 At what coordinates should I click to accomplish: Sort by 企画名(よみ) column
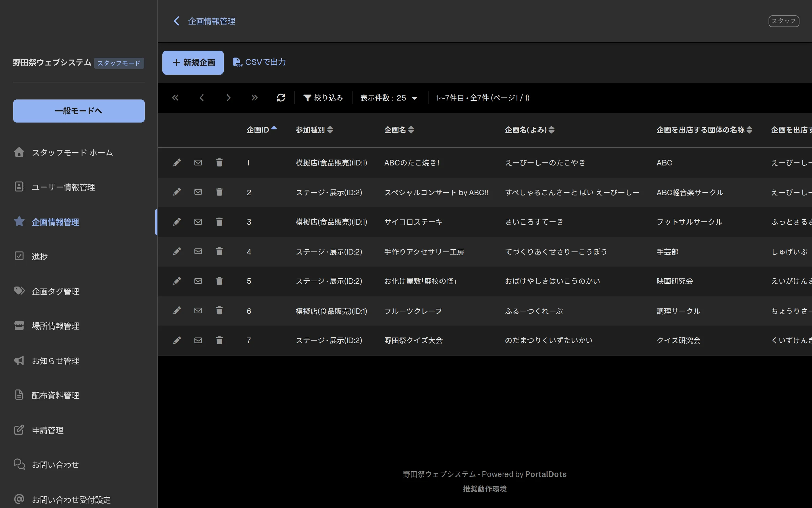(530, 130)
